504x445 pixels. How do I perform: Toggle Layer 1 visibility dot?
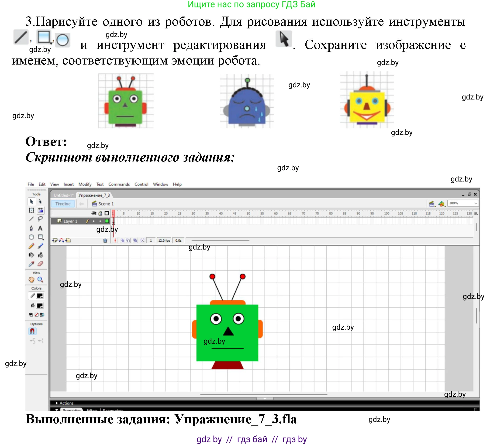coord(94,221)
